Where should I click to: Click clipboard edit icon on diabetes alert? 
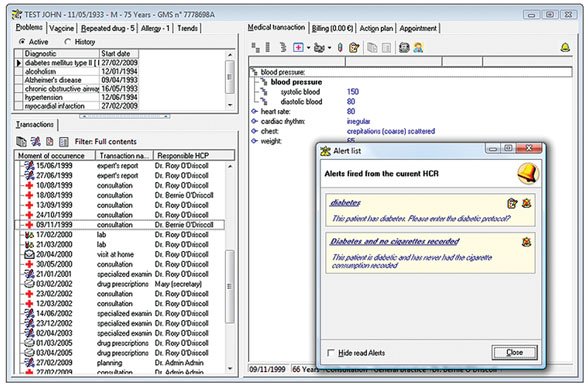512,203
